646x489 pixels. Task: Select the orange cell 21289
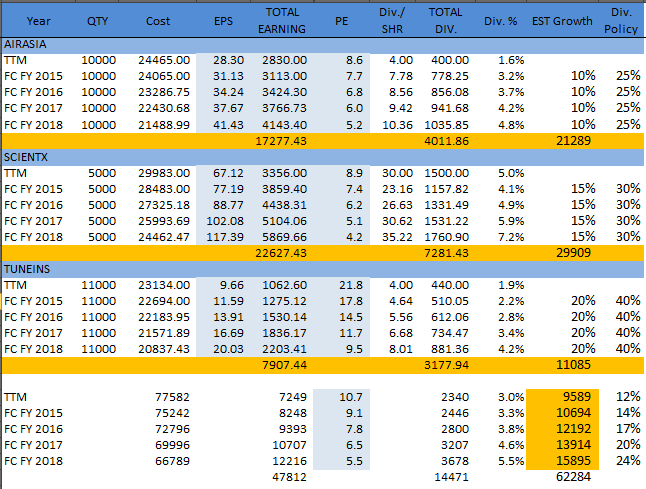(x=573, y=141)
